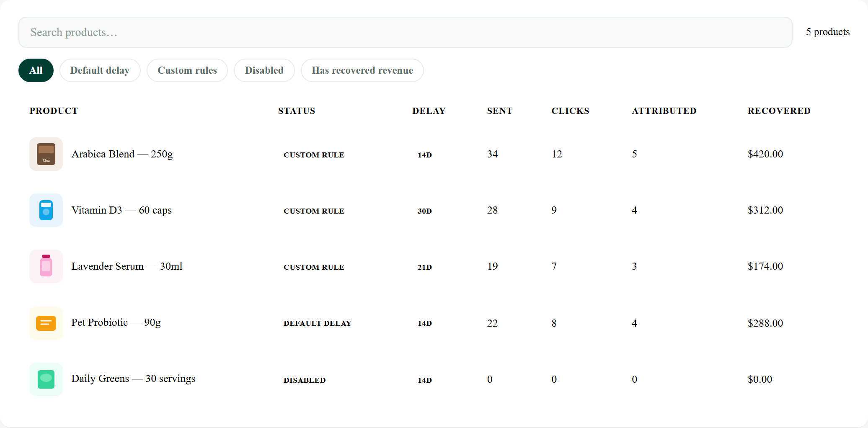Click the Clicks column header

(x=570, y=111)
